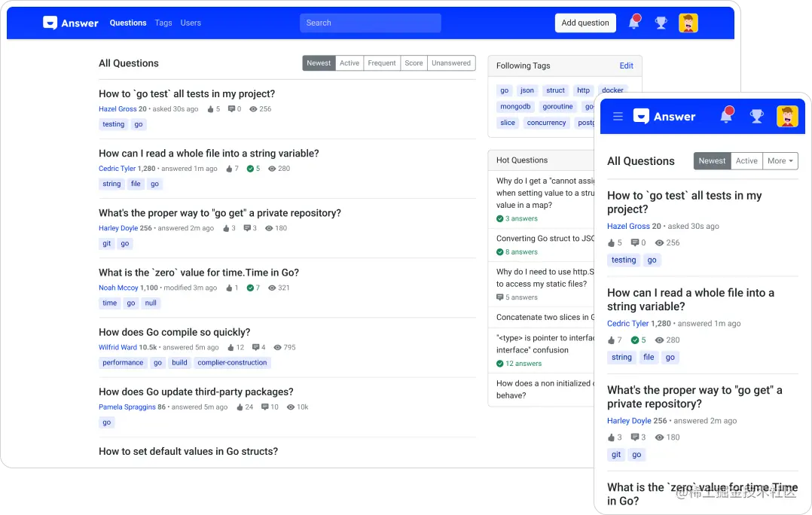Switch to the Unanswered filter
The width and height of the screenshot is (812, 515).
pos(451,63)
